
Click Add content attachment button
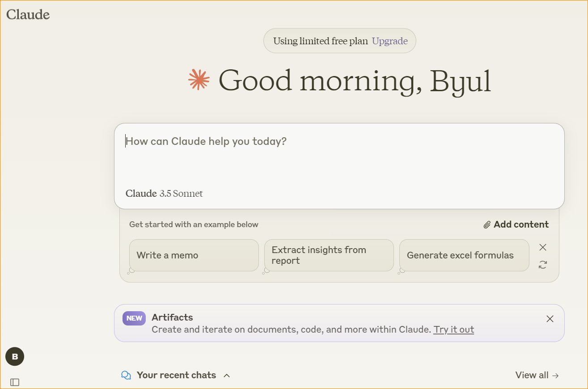click(516, 224)
